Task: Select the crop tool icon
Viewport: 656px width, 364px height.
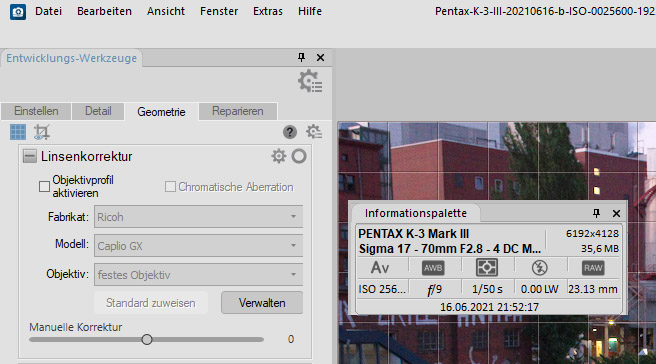Action: coord(41,132)
